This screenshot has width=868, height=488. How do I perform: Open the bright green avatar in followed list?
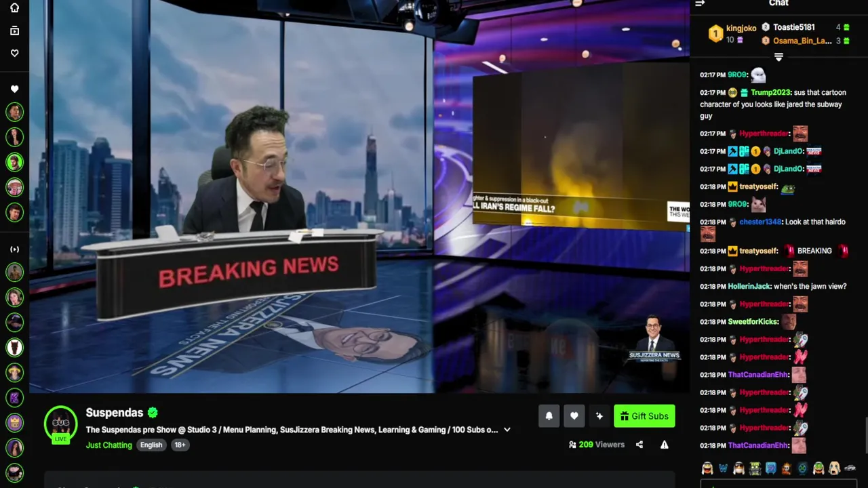pos(14,161)
